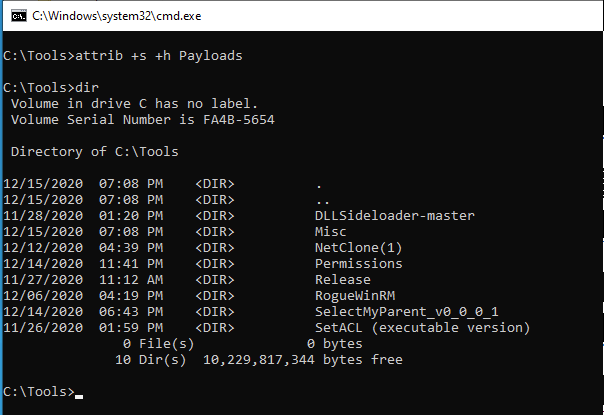Click the DLLSideloader-master directory name
Screen dimensions: 604x416
coord(394,215)
